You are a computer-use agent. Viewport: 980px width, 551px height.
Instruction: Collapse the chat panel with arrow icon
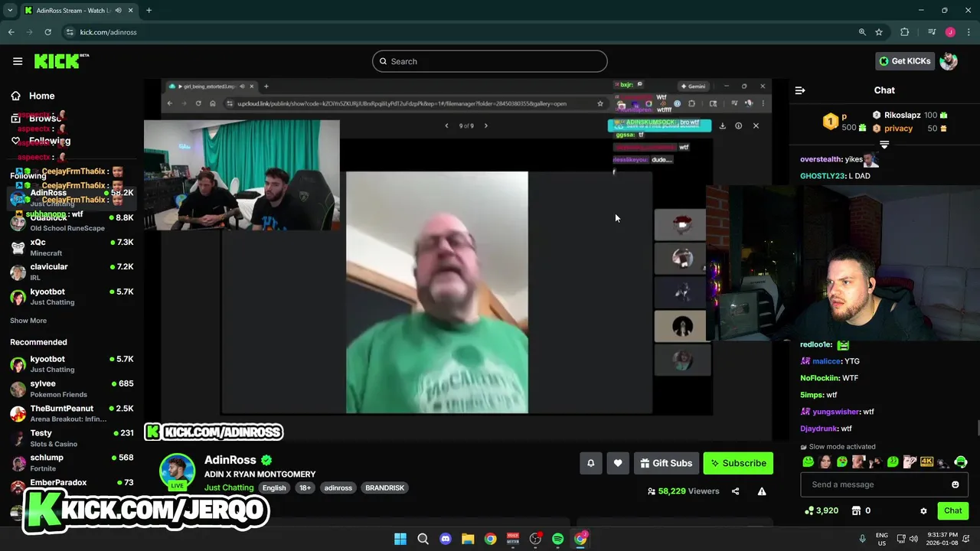coord(800,90)
